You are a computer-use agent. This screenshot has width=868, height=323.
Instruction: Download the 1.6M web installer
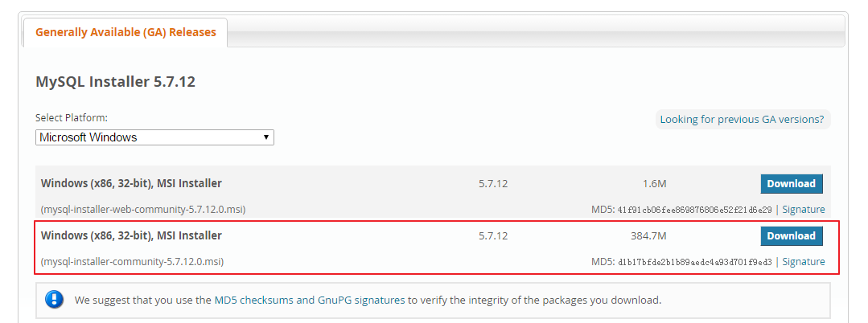791,184
